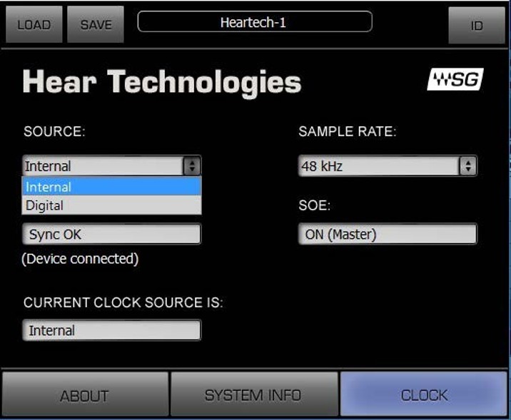511x420 pixels.
Task: Click the sample rate dropdown arrows
Action: (468, 166)
